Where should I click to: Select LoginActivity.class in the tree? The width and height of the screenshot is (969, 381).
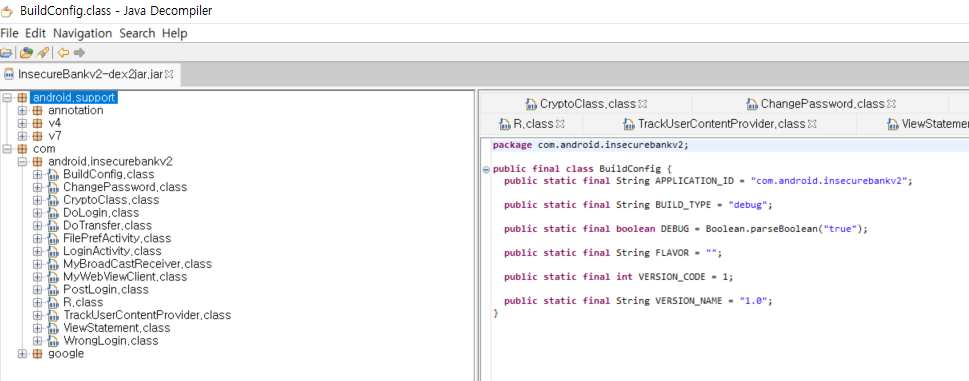112,251
